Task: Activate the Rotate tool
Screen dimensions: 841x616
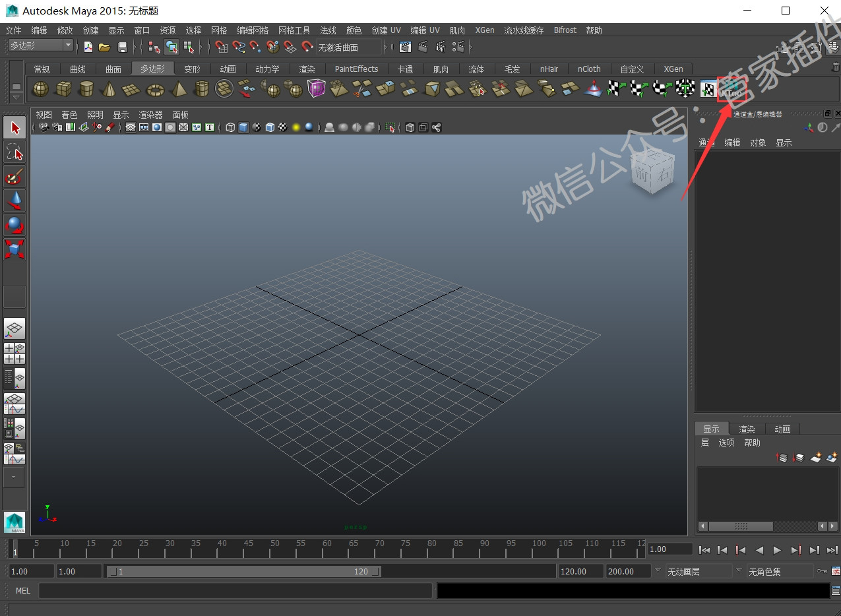Action: 15,225
